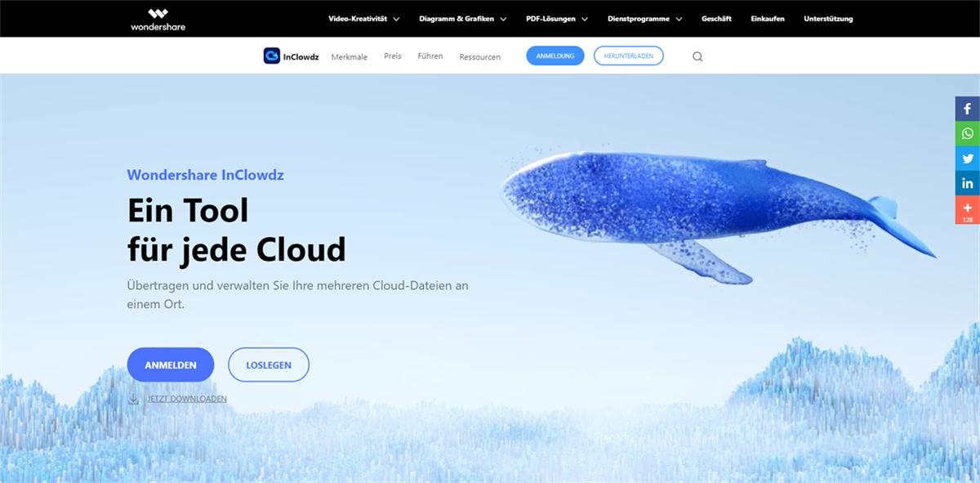Share the page on Facebook
This screenshot has height=483, width=980.
pyautogui.click(x=968, y=109)
